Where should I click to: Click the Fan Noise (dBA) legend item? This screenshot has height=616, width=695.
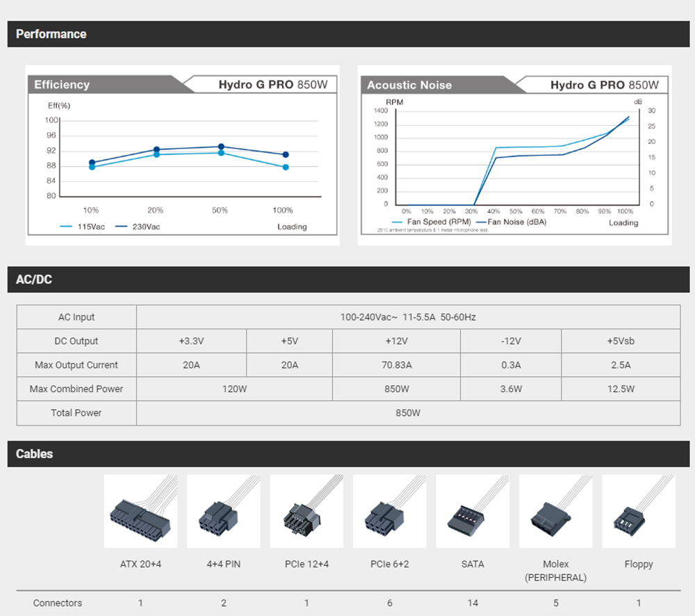click(512, 222)
